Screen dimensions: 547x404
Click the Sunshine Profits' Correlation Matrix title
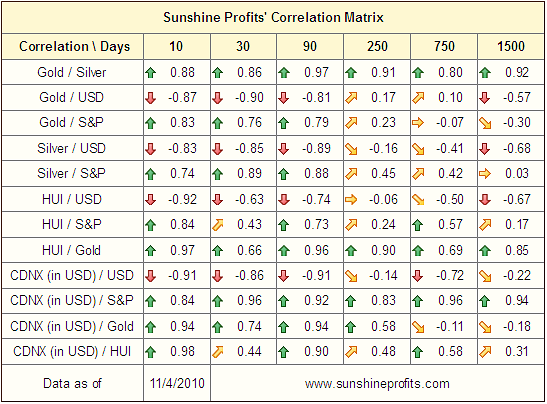pos(273,17)
